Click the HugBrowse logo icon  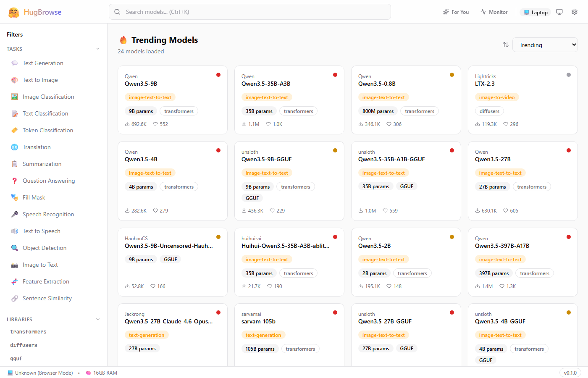point(14,12)
